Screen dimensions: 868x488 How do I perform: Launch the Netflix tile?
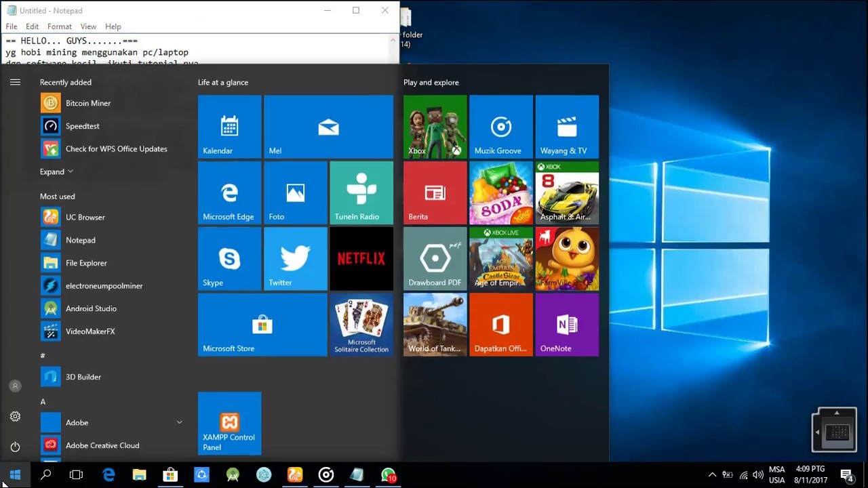(361, 258)
